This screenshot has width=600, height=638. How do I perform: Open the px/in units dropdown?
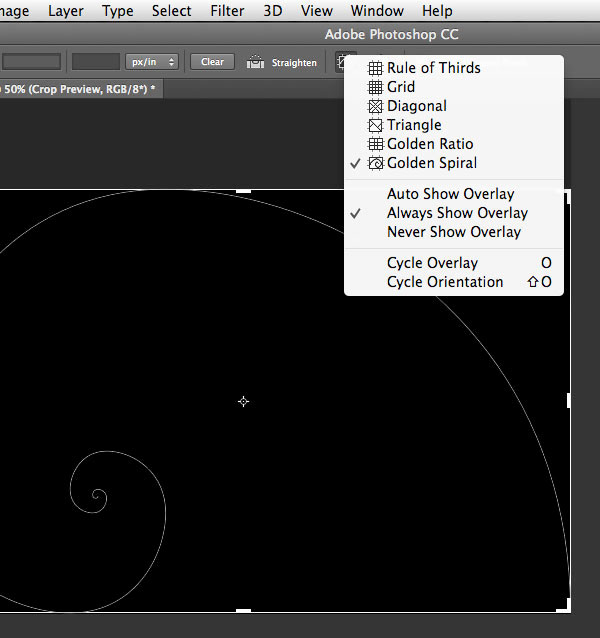pos(152,62)
